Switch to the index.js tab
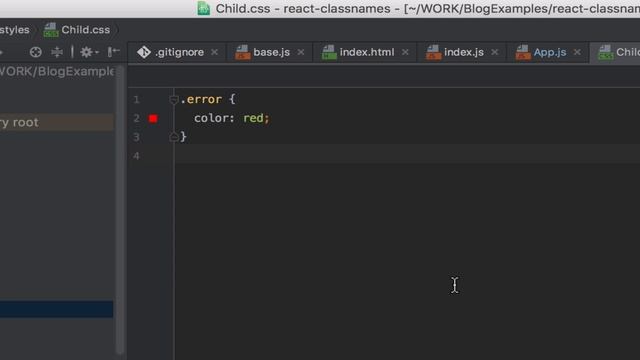 click(464, 52)
